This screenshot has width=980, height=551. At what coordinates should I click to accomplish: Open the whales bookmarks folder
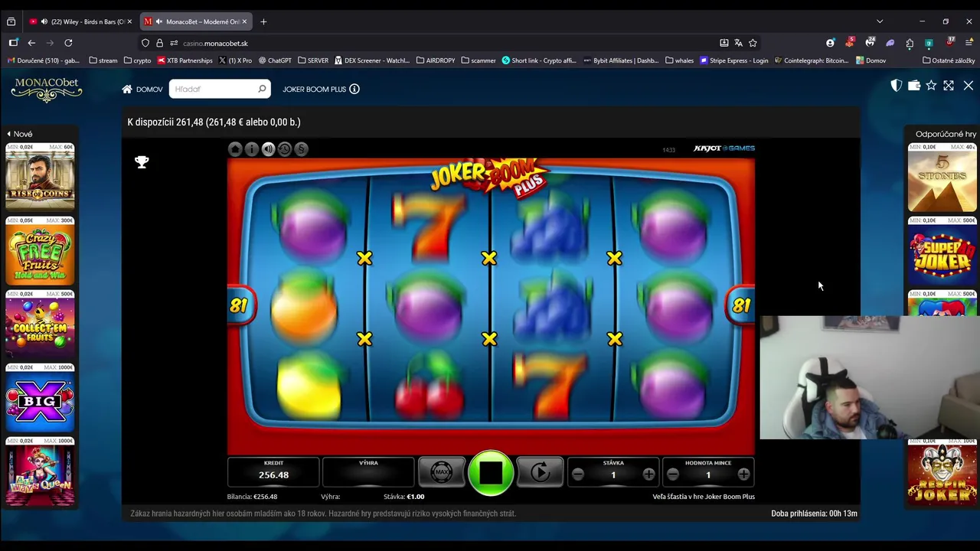tap(680, 60)
